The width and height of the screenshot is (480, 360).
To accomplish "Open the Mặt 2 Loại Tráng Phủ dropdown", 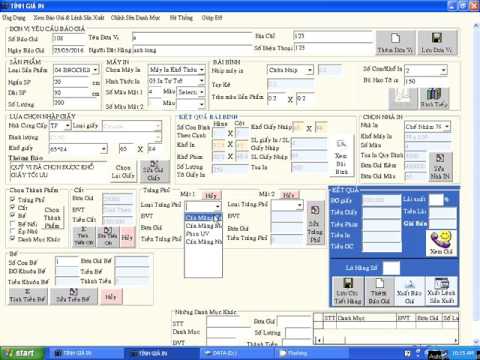I will (299, 205).
